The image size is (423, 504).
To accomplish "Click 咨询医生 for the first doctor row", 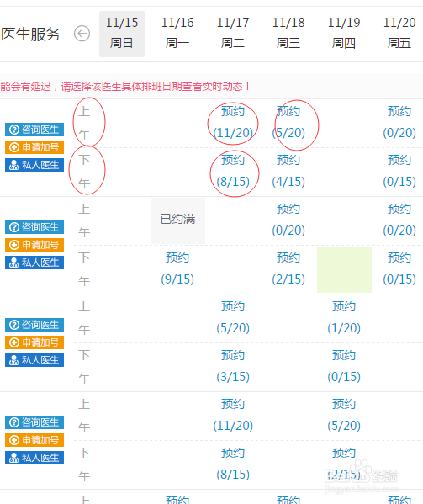I will click(34, 130).
